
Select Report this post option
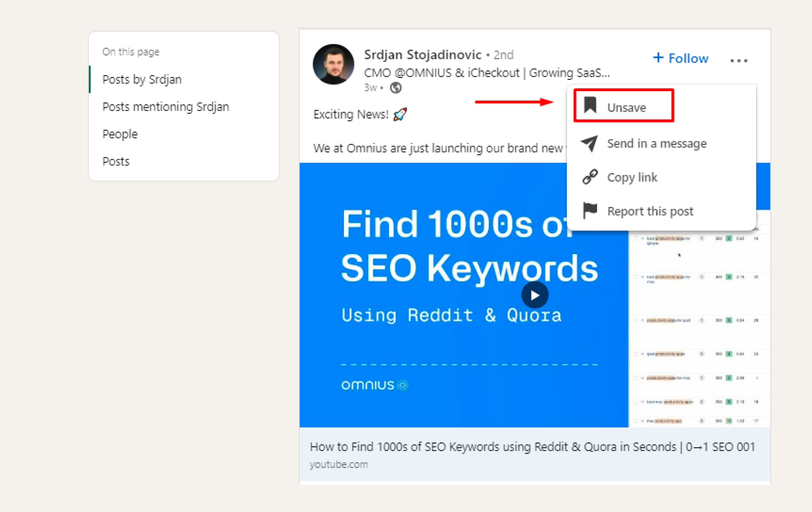click(x=649, y=211)
